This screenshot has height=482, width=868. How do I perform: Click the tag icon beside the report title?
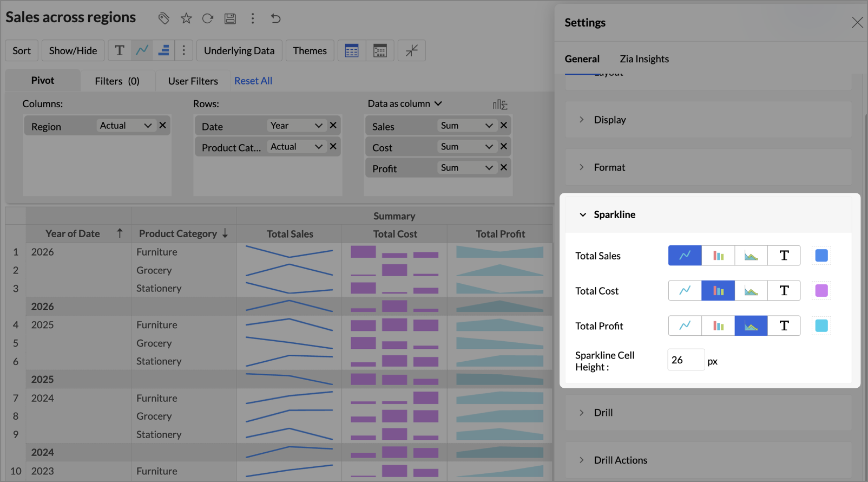coord(163,18)
